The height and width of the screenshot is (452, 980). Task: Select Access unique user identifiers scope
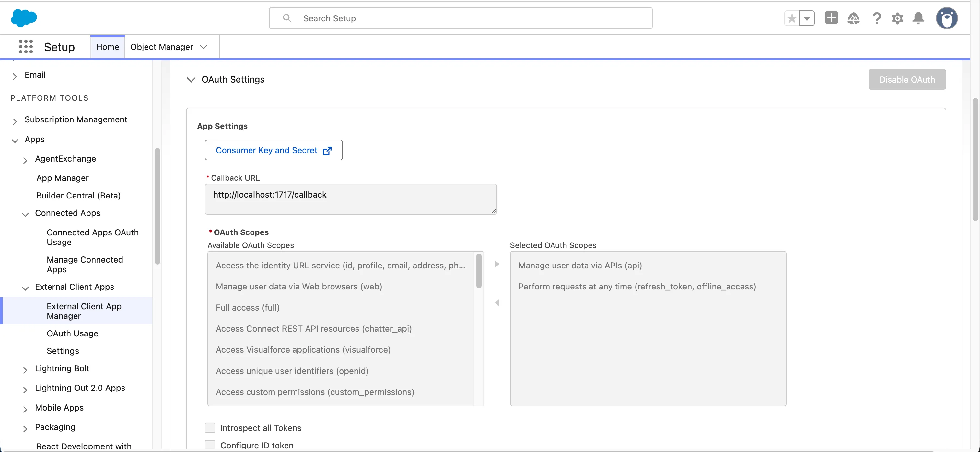point(341,371)
